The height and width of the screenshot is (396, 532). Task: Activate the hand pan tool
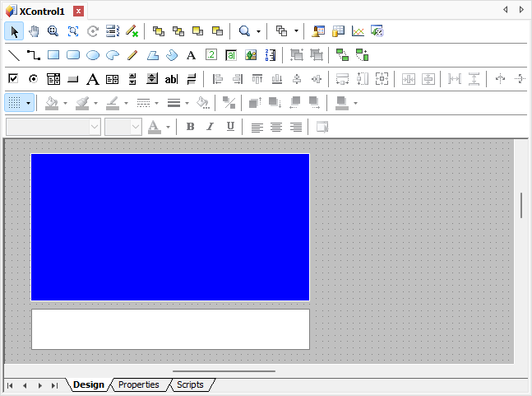(x=34, y=31)
